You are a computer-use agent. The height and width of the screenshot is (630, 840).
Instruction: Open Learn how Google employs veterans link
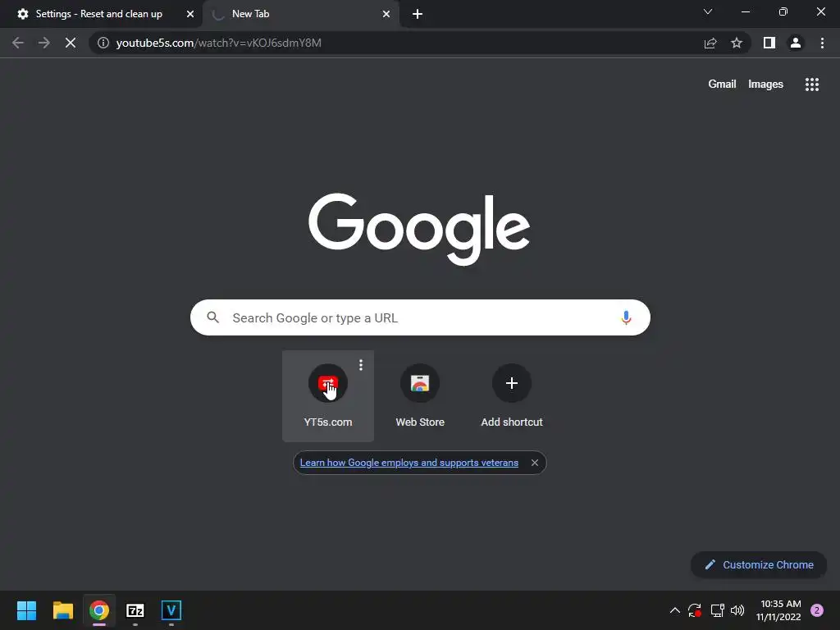pyautogui.click(x=409, y=463)
